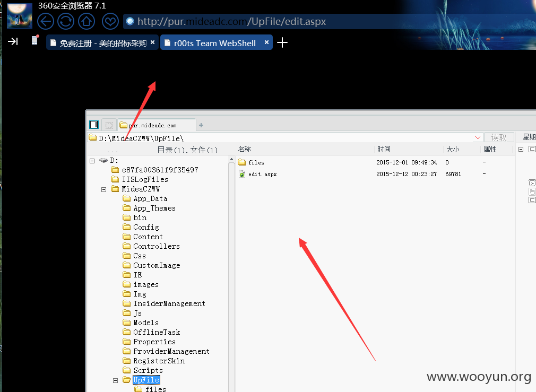This screenshot has width=536, height=392.
Task: Switch to the 免费注册 - 美的招标采购 tab
Action: pyautogui.click(x=102, y=43)
